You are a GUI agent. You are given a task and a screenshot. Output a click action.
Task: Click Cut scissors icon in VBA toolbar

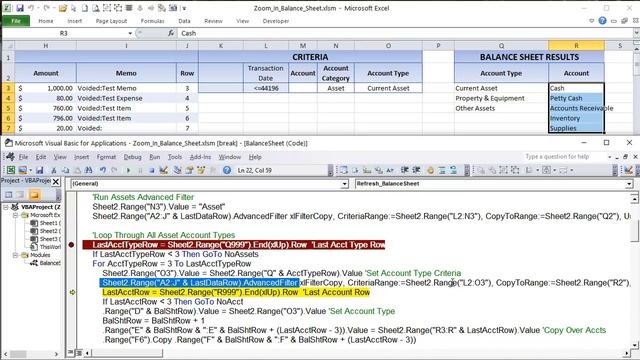click(53, 170)
